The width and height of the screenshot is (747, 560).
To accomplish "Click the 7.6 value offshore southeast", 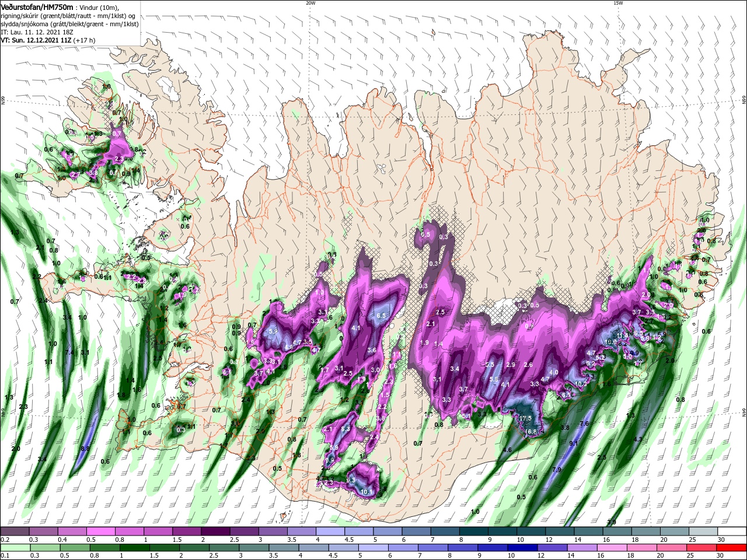I will 584,424.
